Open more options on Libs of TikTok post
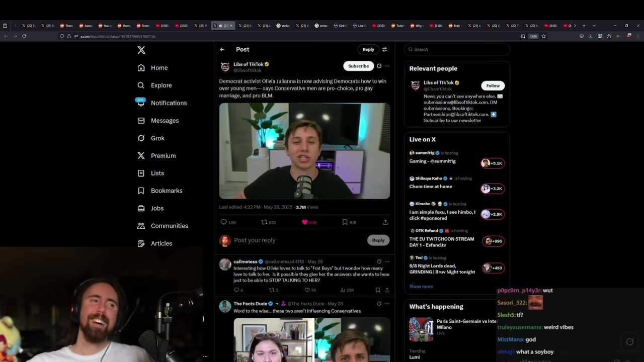The height and width of the screenshot is (362, 644). tap(387, 66)
